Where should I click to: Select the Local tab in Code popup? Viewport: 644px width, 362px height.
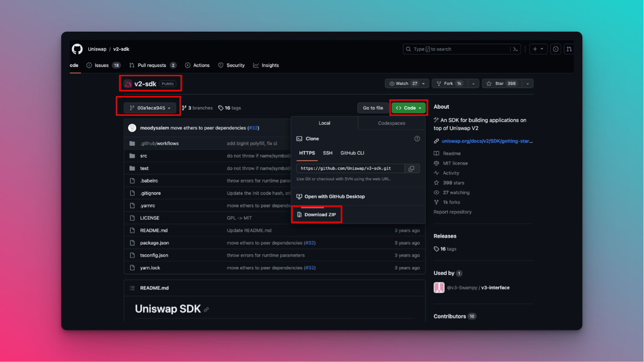click(x=324, y=123)
